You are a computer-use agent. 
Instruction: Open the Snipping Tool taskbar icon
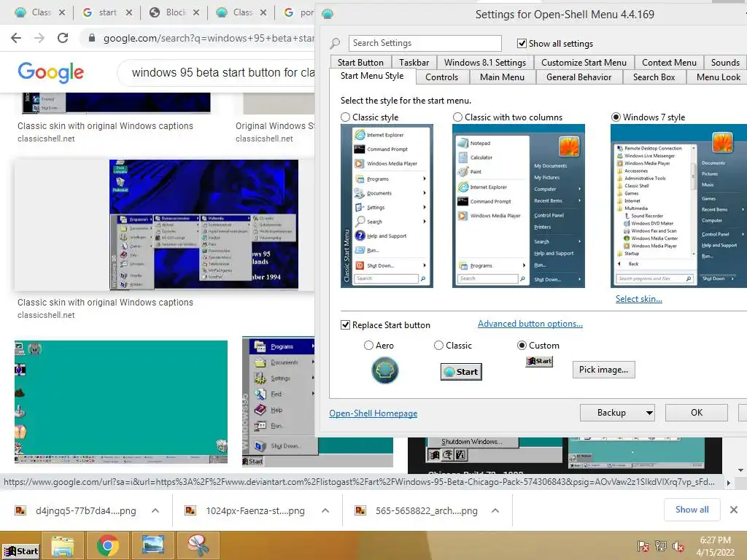197,545
